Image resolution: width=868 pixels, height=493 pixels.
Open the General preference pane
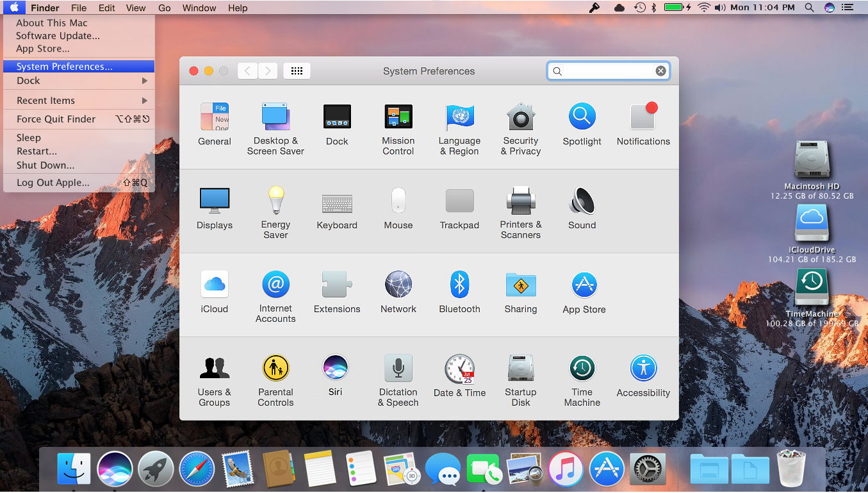tap(215, 124)
